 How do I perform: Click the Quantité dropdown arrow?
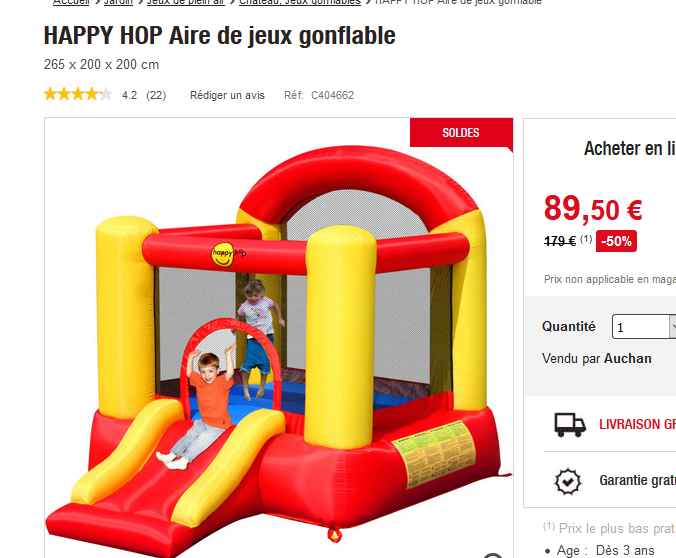click(x=673, y=327)
